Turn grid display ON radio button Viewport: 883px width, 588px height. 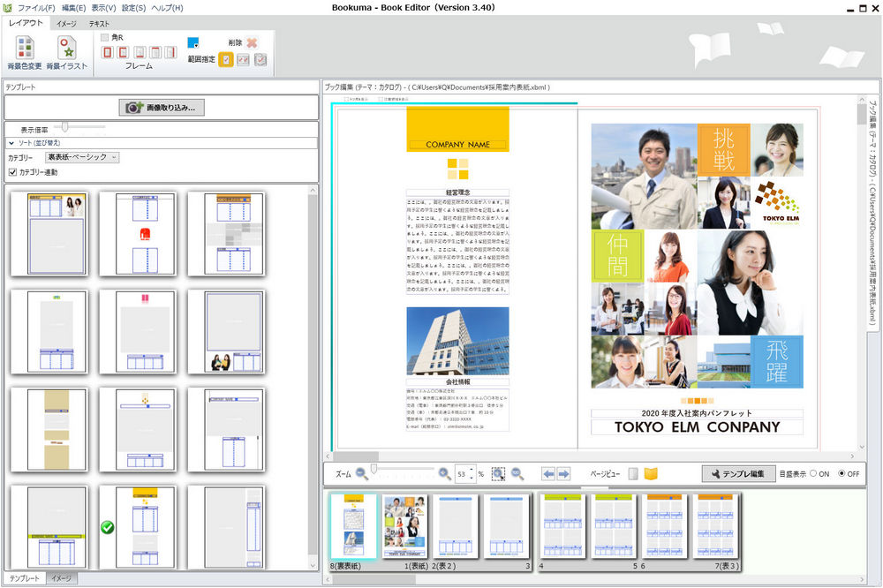[x=813, y=474]
